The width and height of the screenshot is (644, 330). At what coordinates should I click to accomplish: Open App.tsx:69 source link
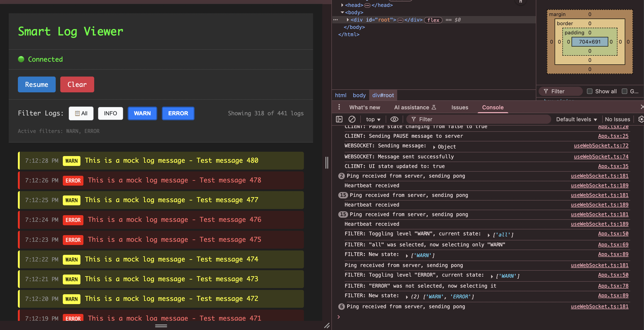pos(613,245)
